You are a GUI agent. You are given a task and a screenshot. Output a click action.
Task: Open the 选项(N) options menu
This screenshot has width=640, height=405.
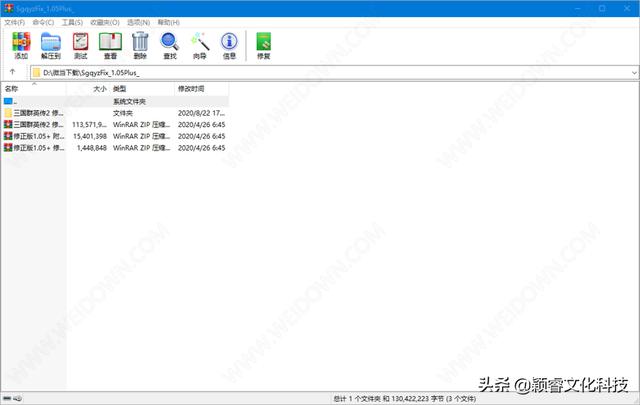(138, 22)
